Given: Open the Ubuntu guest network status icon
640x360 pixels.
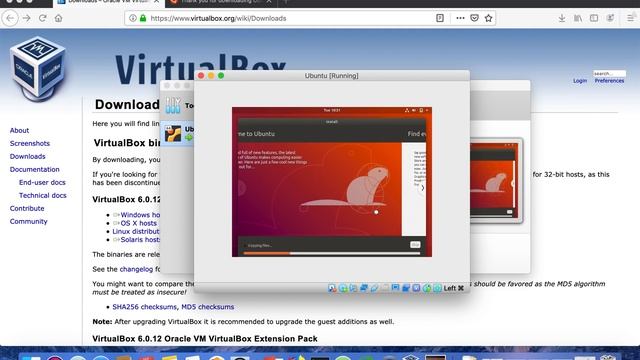Looking at the screenshot, I should [407, 110].
